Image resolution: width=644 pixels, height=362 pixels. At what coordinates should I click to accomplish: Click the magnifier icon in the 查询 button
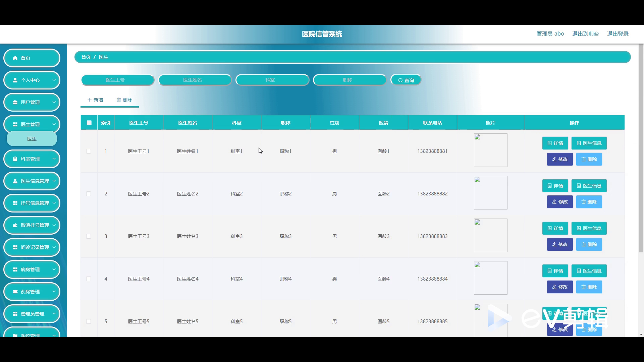click(x=400, y=80)
